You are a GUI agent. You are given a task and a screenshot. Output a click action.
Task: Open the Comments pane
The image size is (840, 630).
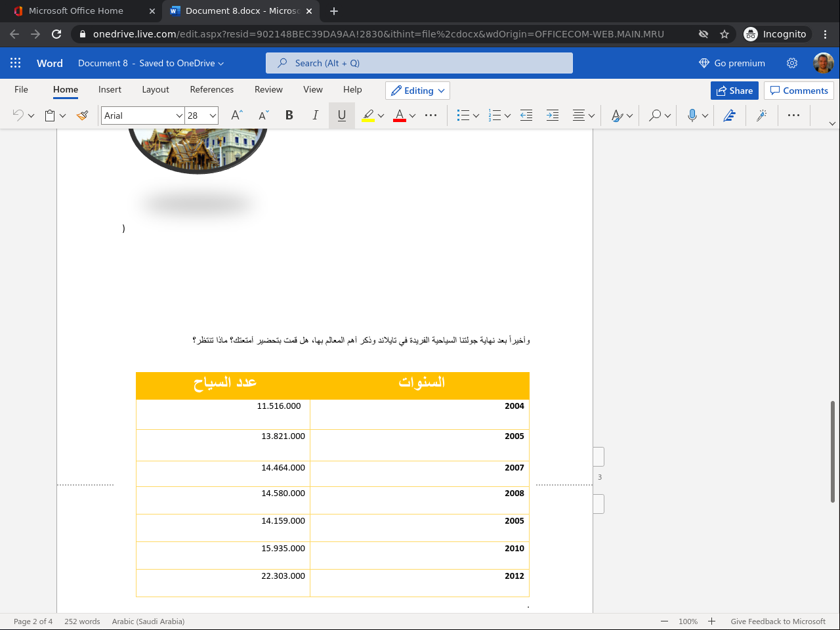[799, 91]
